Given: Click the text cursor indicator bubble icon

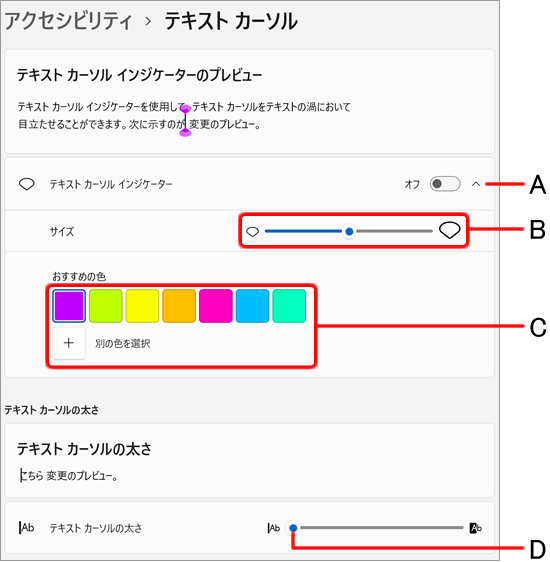Looking at the screenshot, I should pos(27,184).
